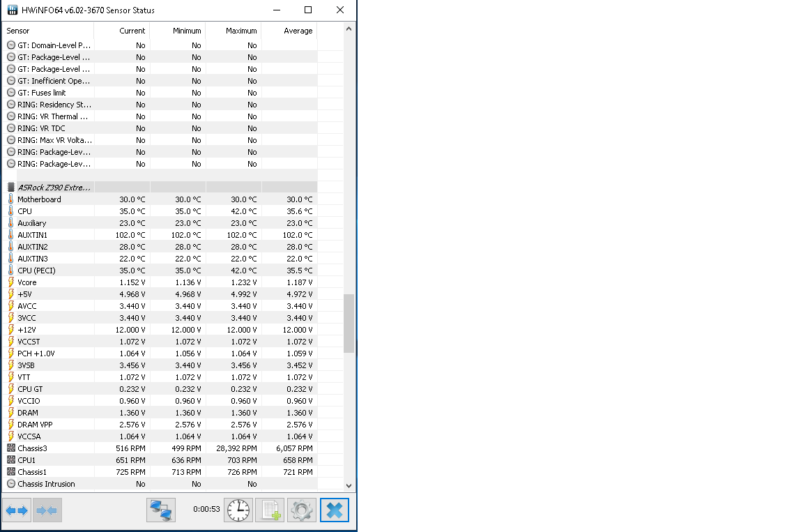Viewport: 803px width, 532px height.
Task: Click the scrollbar up arrow
Action: pos(349,29)
